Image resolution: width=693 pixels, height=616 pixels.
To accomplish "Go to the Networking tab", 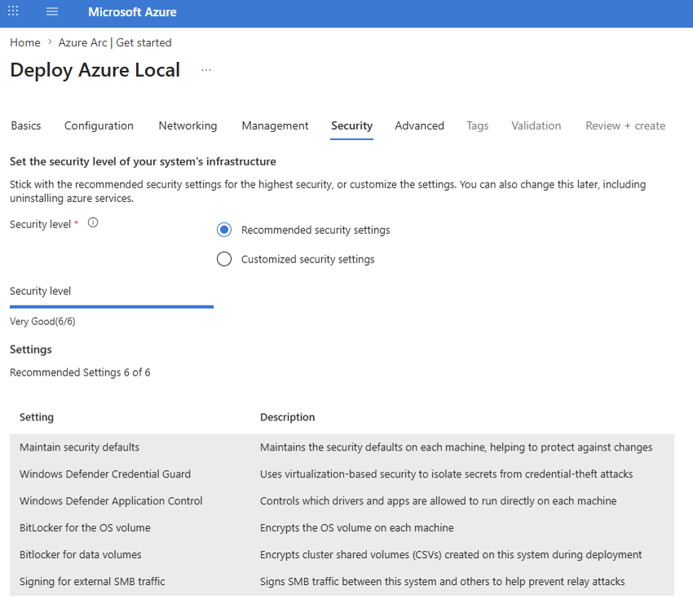I will pos(188,125).
